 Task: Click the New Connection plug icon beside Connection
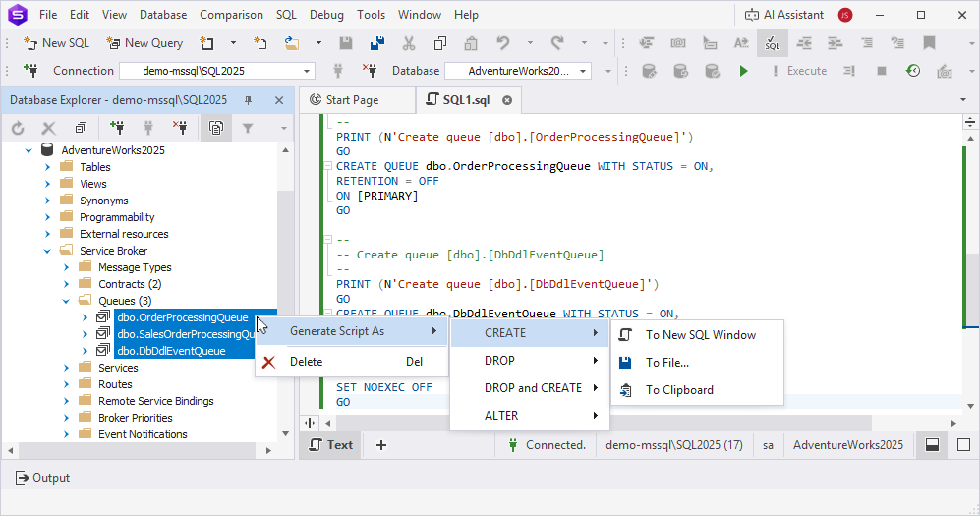tap(30, 71)
